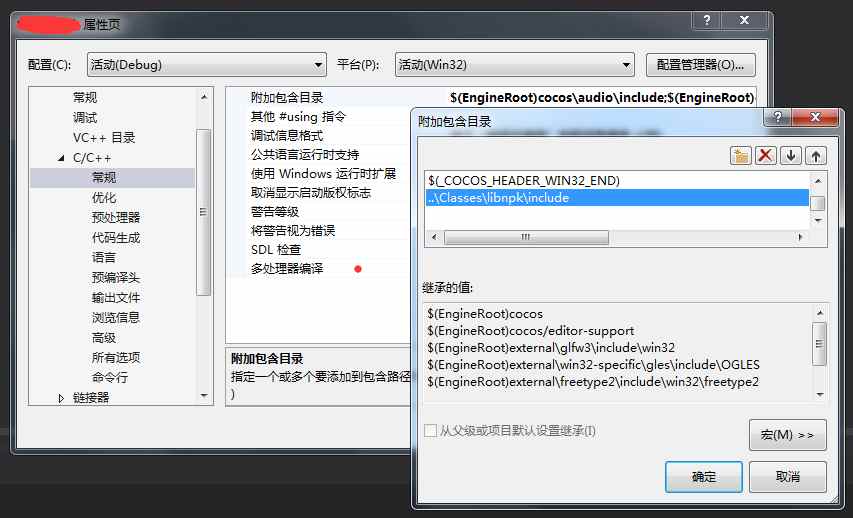Close the 属性页 window
The height and width of the screenshot is (518, 853).
(x=744, y=21)
